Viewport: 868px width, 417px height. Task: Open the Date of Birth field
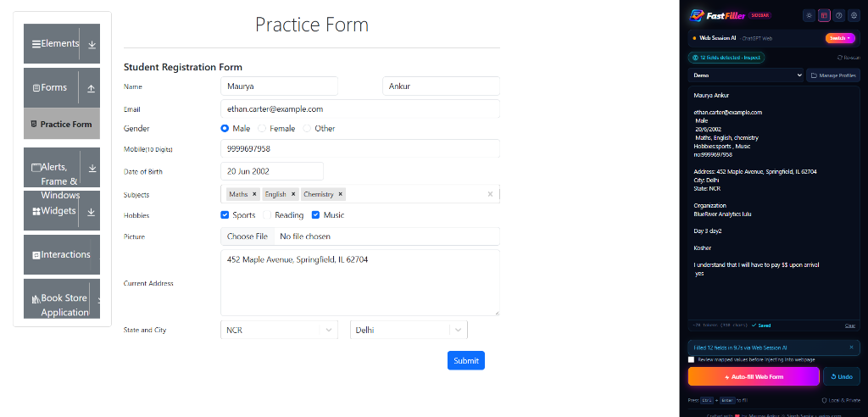point(272,172)
